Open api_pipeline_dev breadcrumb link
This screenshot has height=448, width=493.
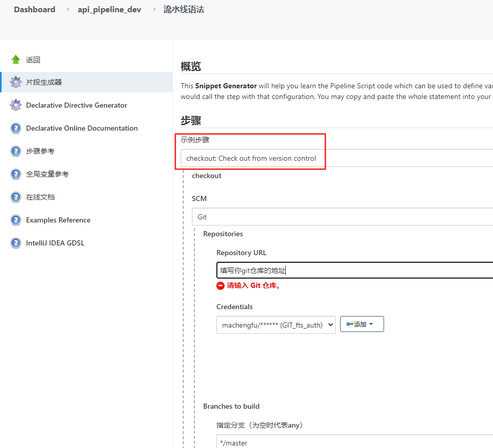(109, 10)
